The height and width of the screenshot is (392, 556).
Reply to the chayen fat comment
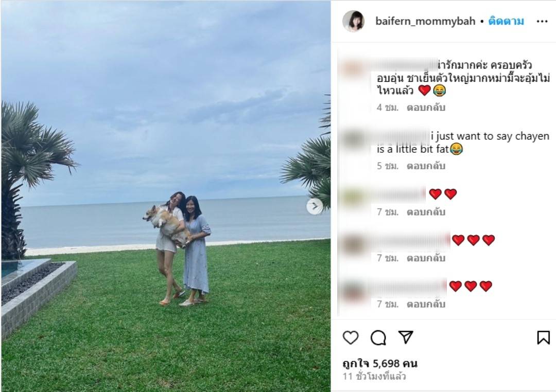[426, 166]
